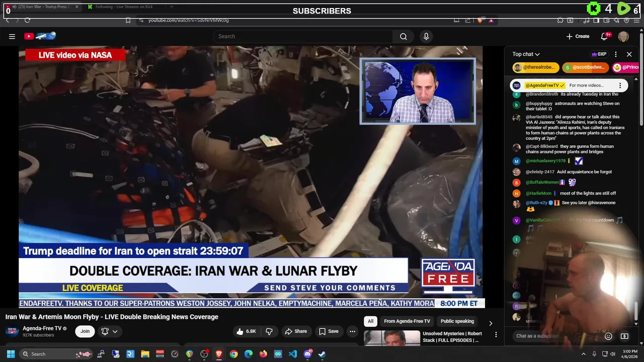Open pinned AgendaFreeTV message options
This screenshot has height=362, width=644.
tap(620, 85)
